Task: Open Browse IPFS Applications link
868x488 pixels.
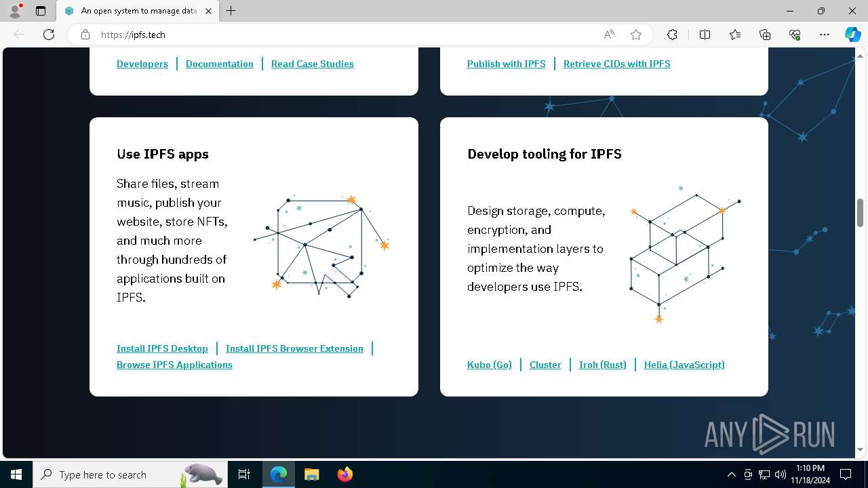Action: (174, 365)
